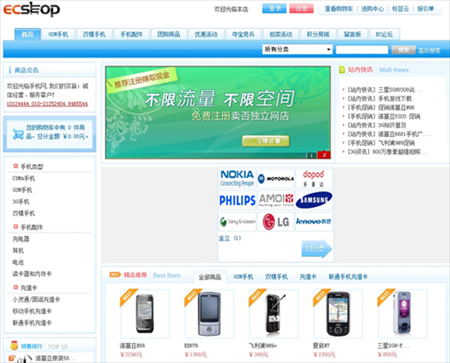Open the Philips brand logo
The image size is (450, 363).
pyautogui.click(x=237, y=200)
